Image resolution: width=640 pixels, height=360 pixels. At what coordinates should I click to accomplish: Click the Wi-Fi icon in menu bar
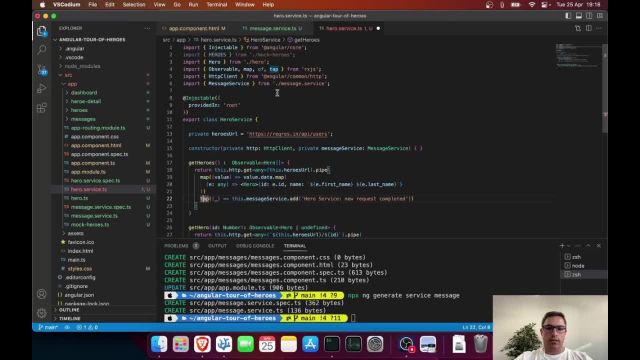531,5
